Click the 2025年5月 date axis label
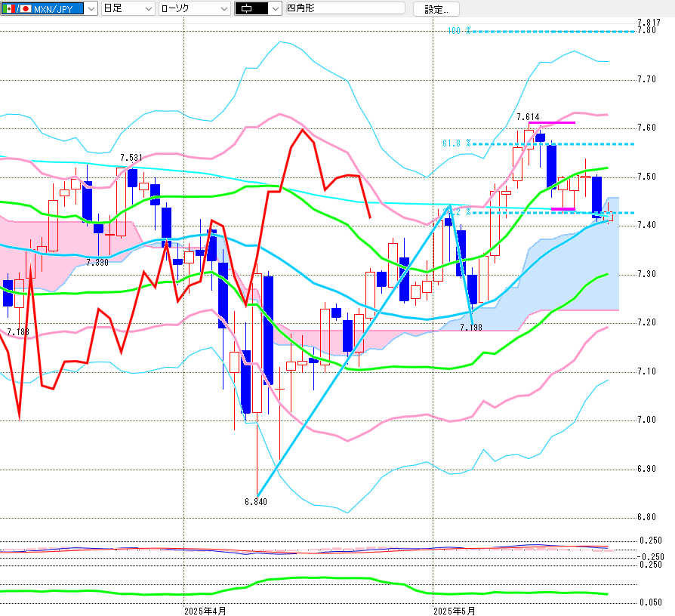 [455, 611]
